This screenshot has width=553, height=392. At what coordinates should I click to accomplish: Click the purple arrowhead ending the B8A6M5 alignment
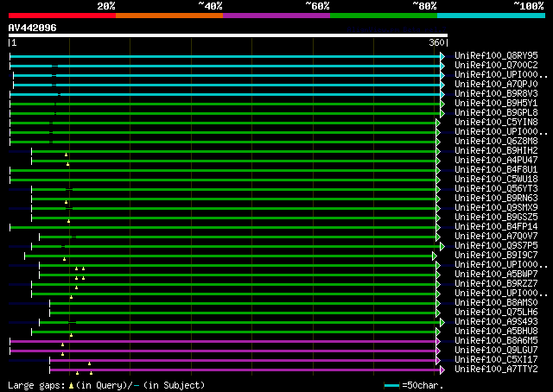click(x=438, y=342)
